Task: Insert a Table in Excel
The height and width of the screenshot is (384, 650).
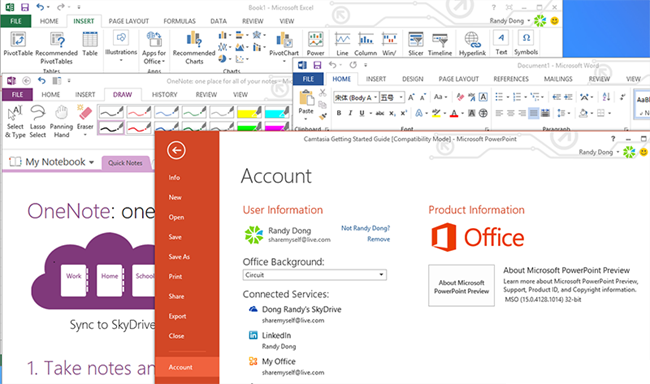Action: coord(90,44)
